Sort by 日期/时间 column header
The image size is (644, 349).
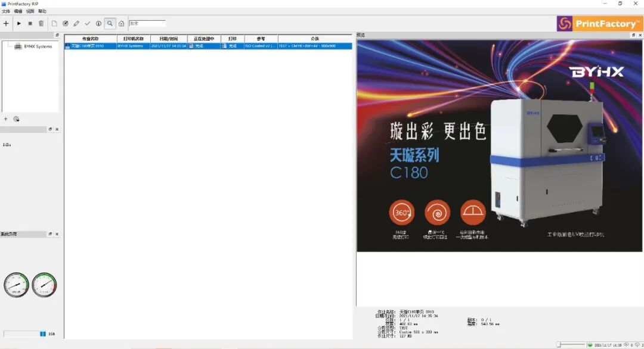click(169, 39)
